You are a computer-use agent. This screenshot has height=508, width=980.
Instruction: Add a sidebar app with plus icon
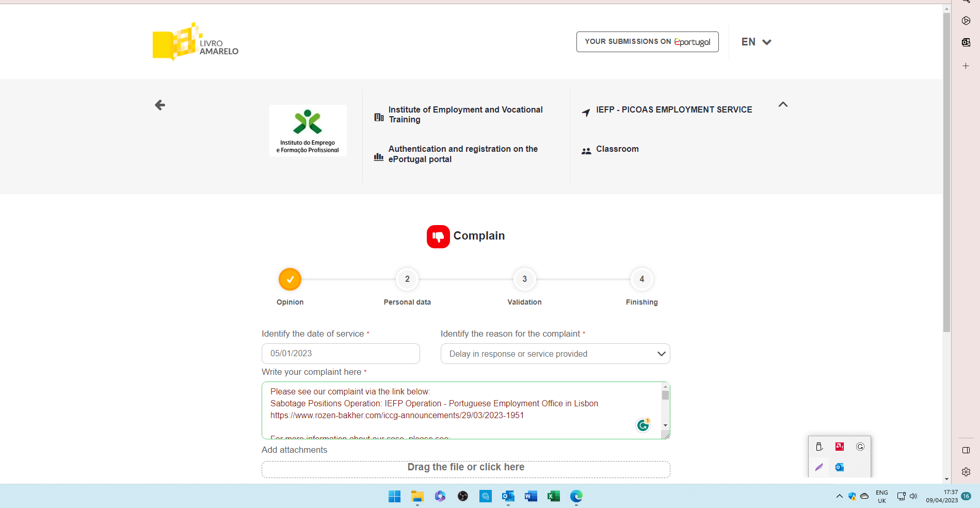966,66
